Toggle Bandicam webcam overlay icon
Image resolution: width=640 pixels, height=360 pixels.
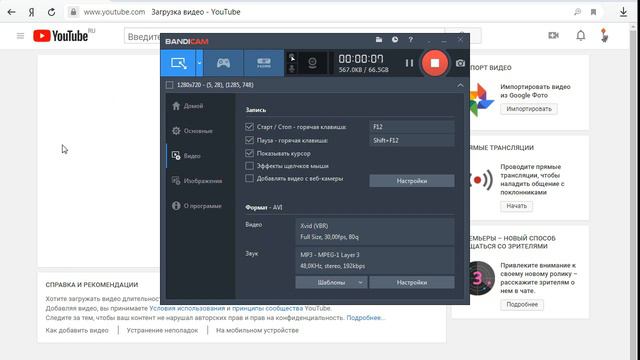click(312, 63)
